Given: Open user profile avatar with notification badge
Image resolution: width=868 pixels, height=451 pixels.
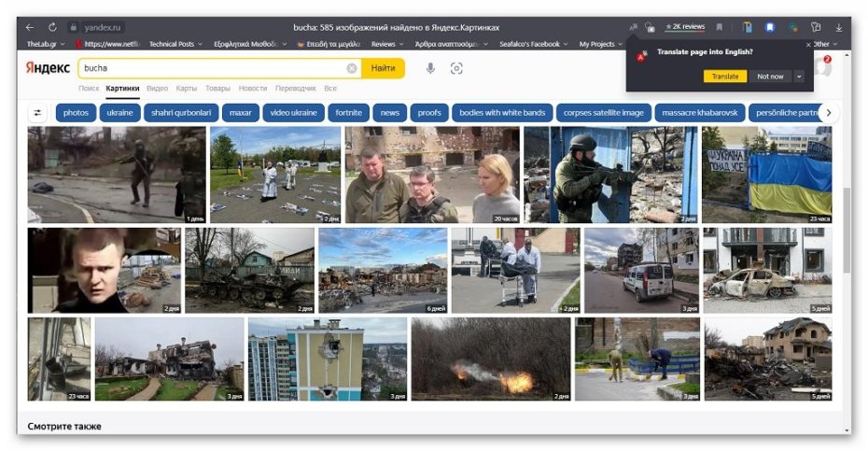Looking at the screenshot, I should click(824, 66).
